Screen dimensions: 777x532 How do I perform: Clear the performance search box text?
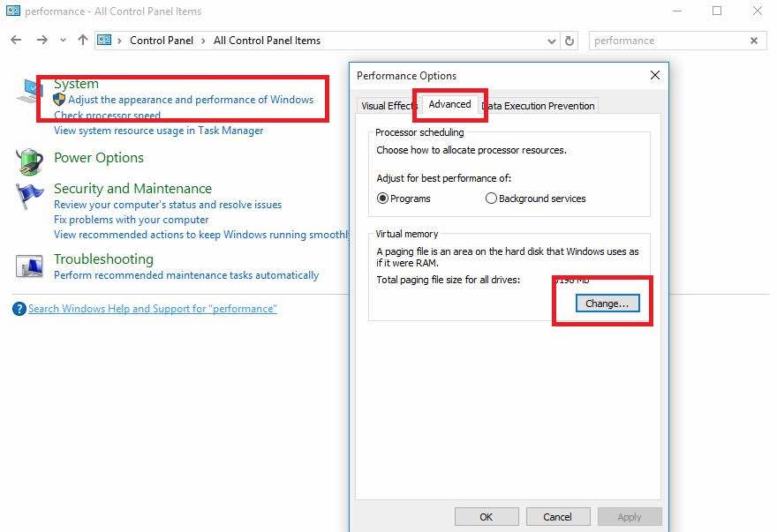point(754,41)
